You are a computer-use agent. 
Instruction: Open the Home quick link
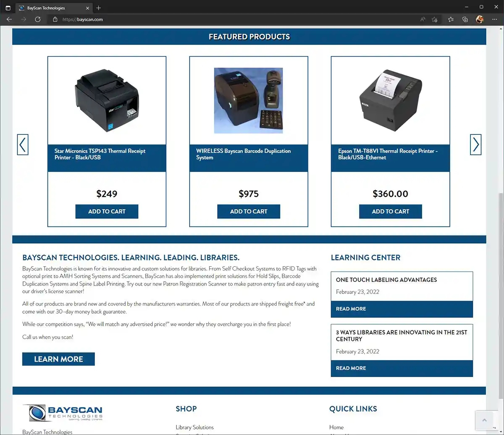336,427
